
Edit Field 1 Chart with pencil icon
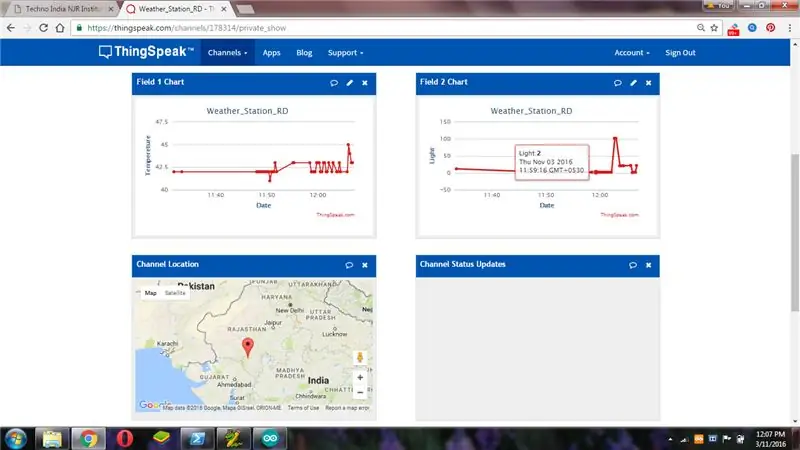click(x=349, y=83)
